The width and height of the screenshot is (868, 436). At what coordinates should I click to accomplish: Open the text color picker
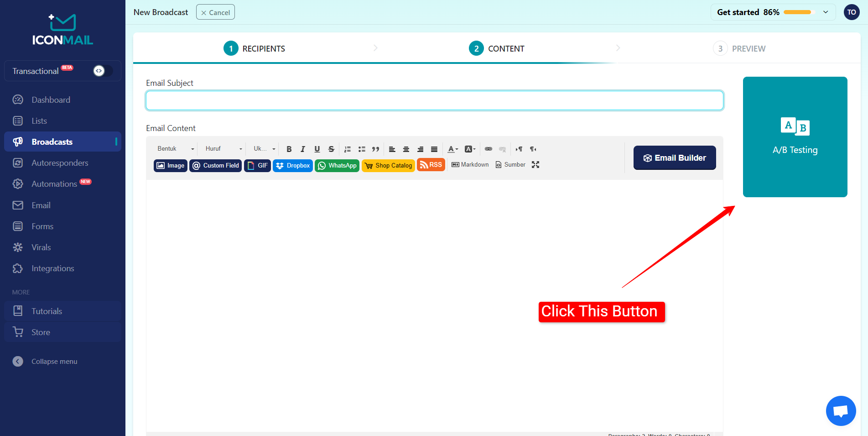pos(452,149)
